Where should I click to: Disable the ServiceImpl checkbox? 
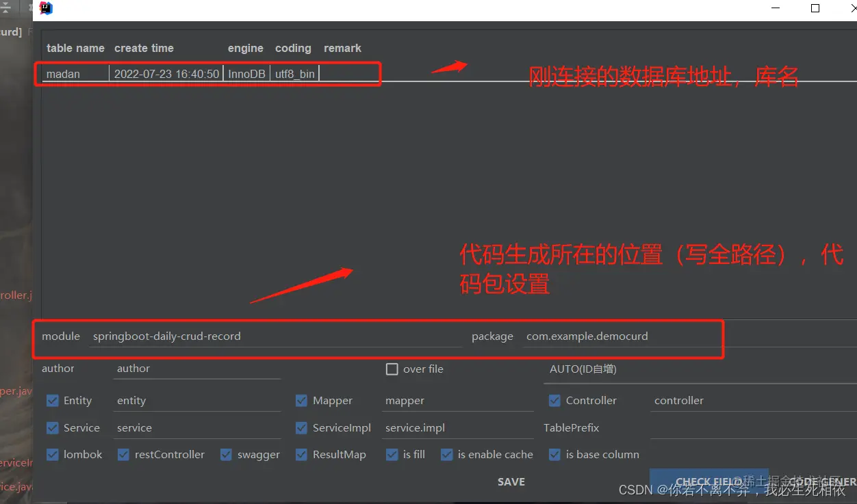point(301,427)
